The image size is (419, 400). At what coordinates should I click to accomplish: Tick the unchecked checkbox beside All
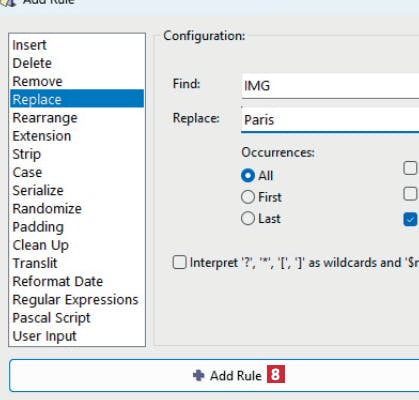pyautogui.click(x=410, y=168)
